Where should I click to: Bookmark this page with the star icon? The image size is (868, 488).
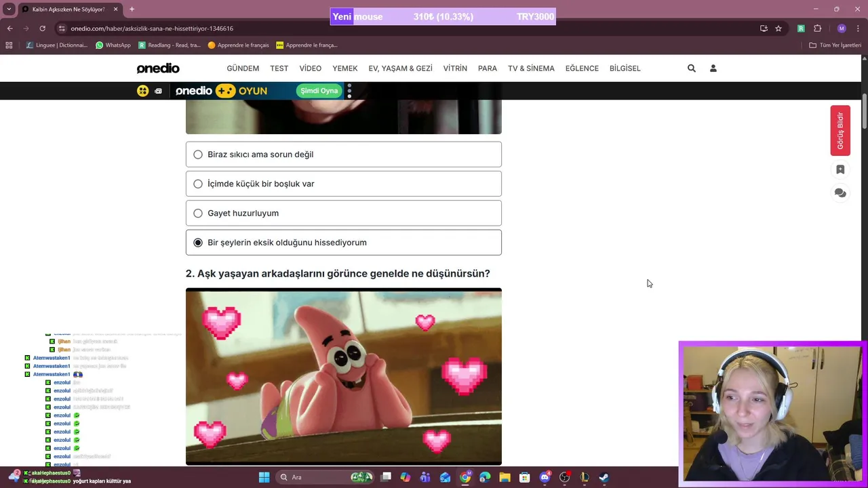click(778, 28)
